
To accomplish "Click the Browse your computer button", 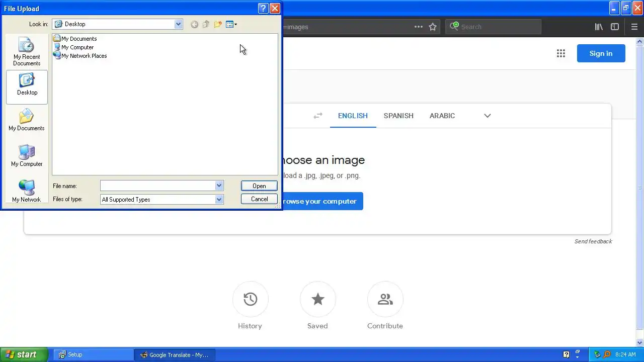I will (322, 201).
